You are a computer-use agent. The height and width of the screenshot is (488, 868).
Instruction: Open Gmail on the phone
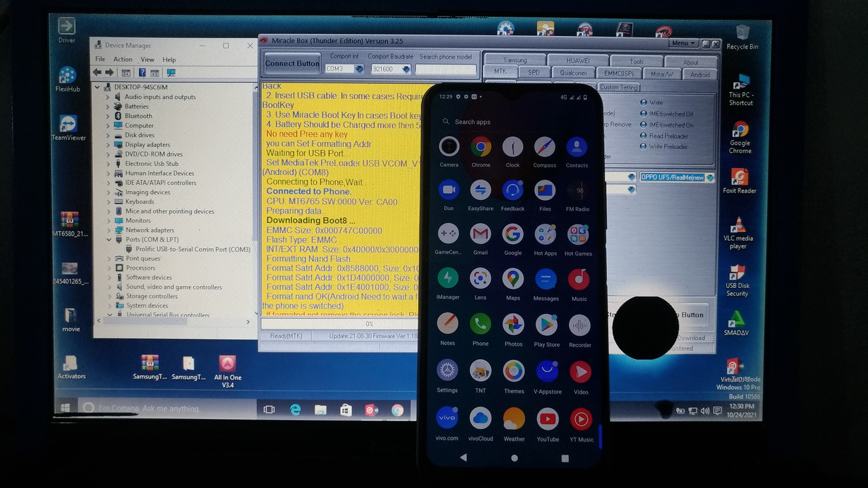coord(481,235)
